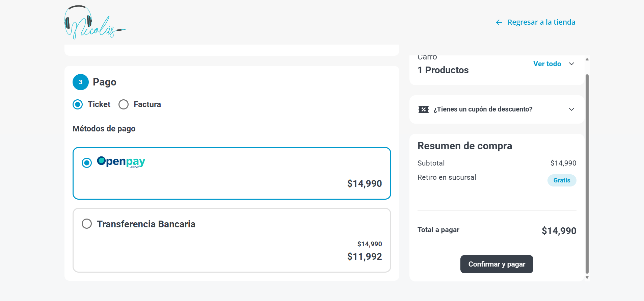Choose Openpay payment method radio
Viewport: 644px width, 301px height.
point(87,163)
